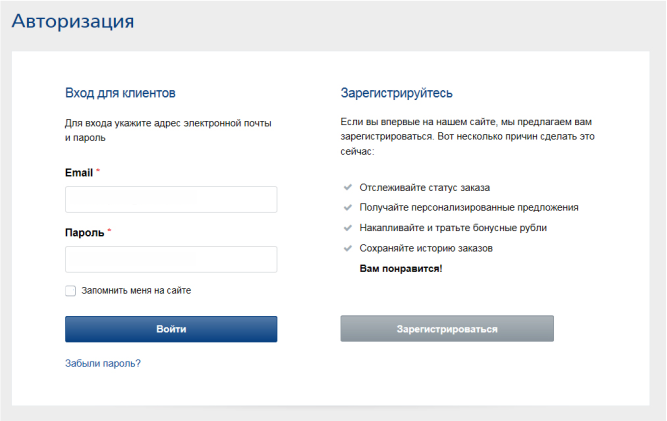The image size is (667, 421).
Task: Click the "Зарегистрируйтесь" section heading
Action: click(x=397, y=93)
